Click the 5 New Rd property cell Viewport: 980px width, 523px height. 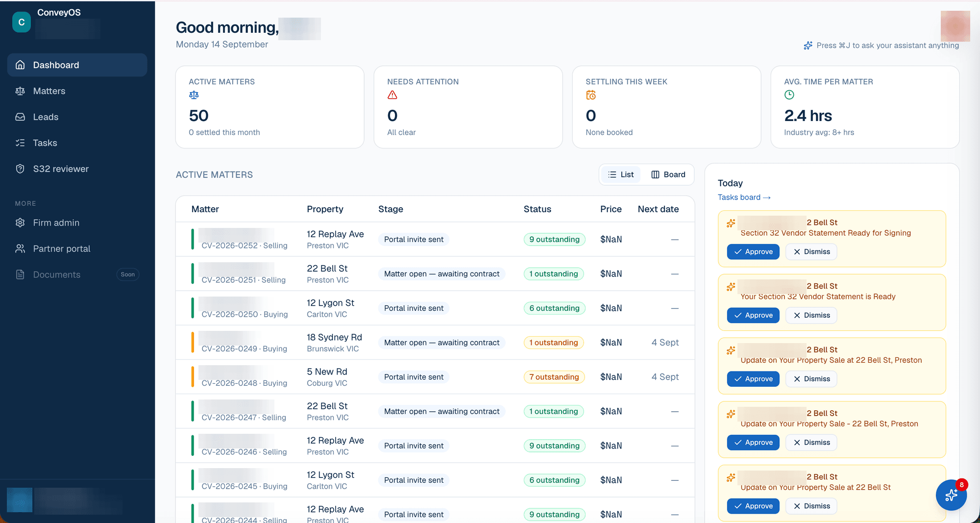click(x=327, y=377)
